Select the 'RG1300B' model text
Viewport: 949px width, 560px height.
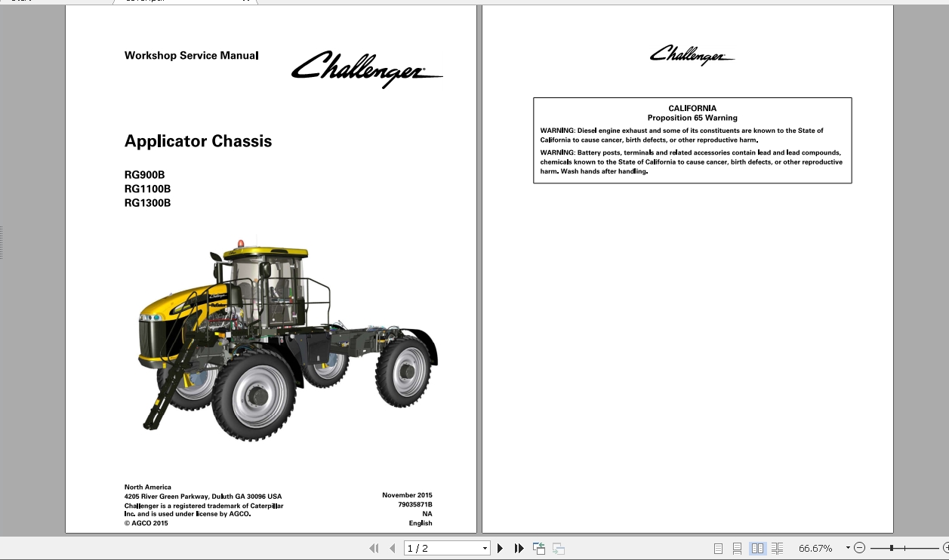click(147, 203)
